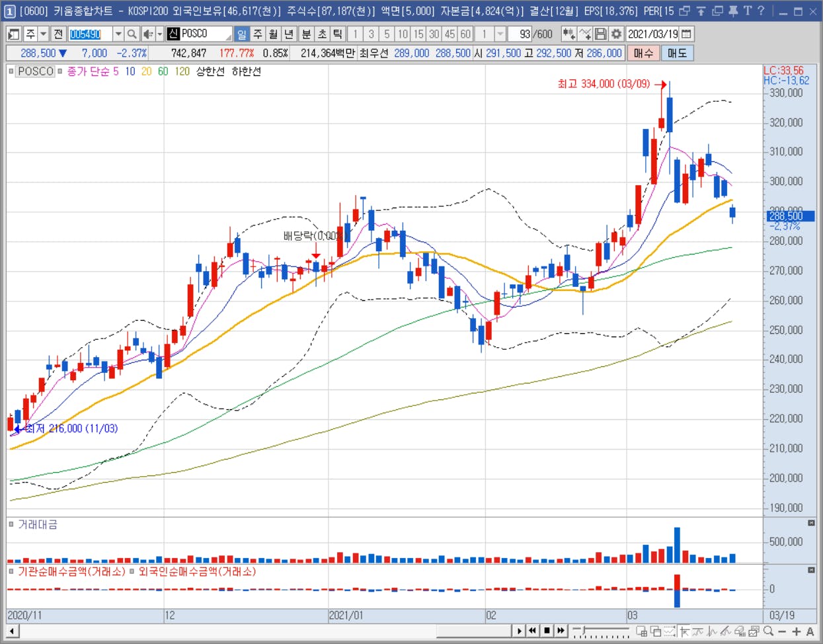Click the auto-fit A icon at bottom right

click(810, 631)
